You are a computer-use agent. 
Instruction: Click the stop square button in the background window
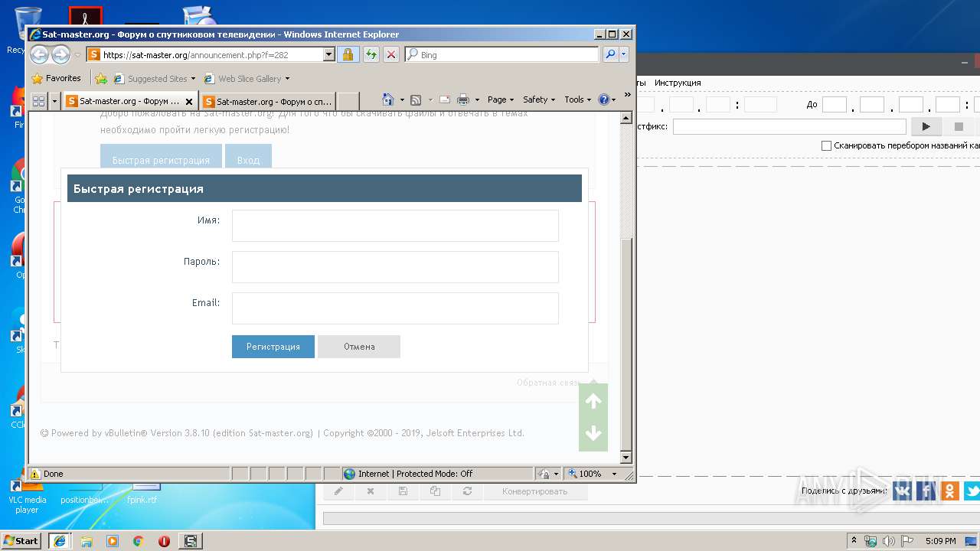coord(959,126)
